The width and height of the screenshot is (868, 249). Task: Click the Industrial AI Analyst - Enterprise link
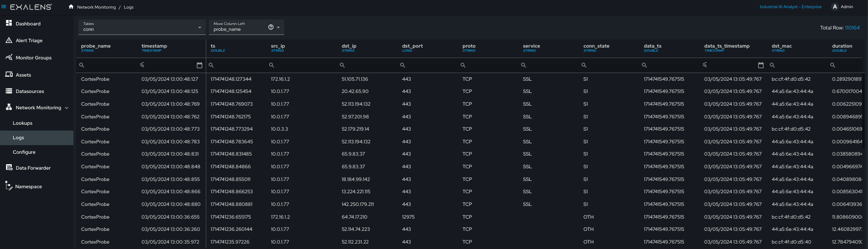point(790,7)
